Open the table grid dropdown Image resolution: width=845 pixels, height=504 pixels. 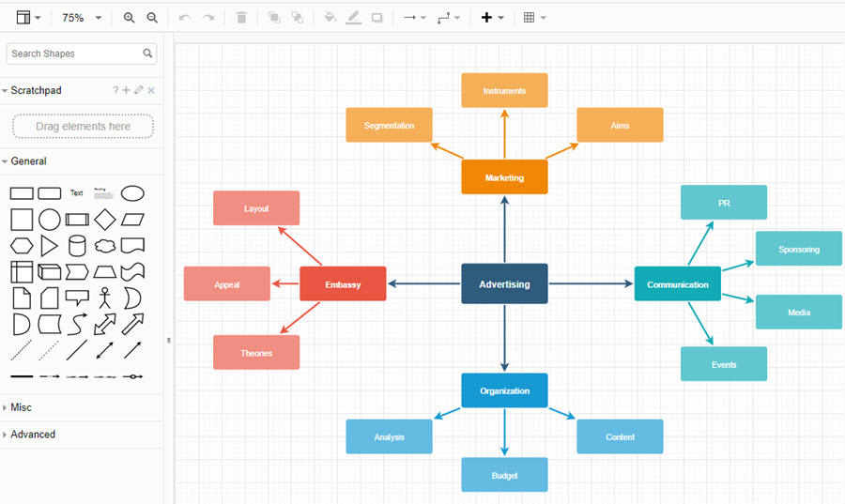pos(534,18)
